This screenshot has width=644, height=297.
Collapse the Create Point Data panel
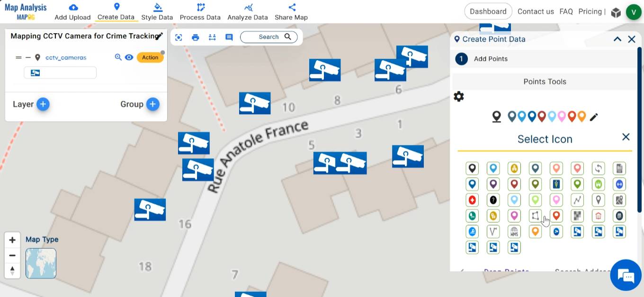(617, 39)
